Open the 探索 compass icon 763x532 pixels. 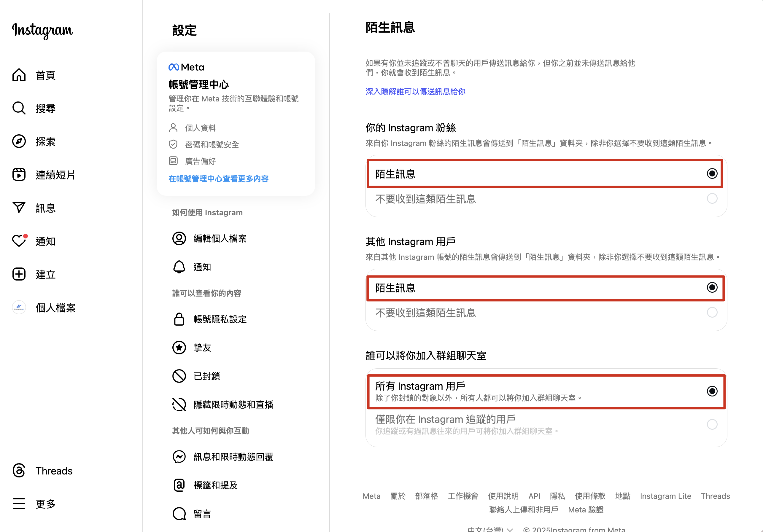click(x=19, y=141)
